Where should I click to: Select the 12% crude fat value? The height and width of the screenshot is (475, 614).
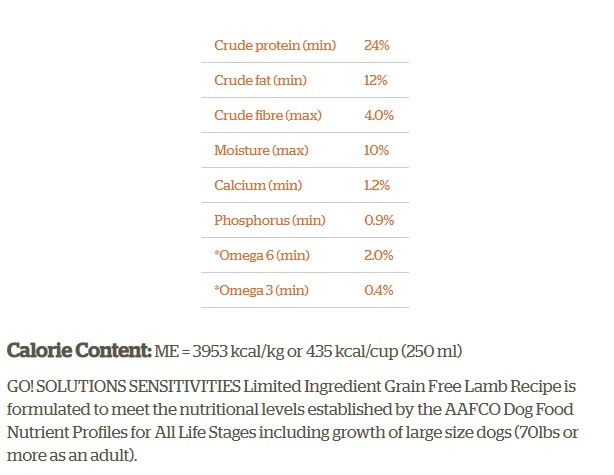pyautogui.click(x=376, y=80)
